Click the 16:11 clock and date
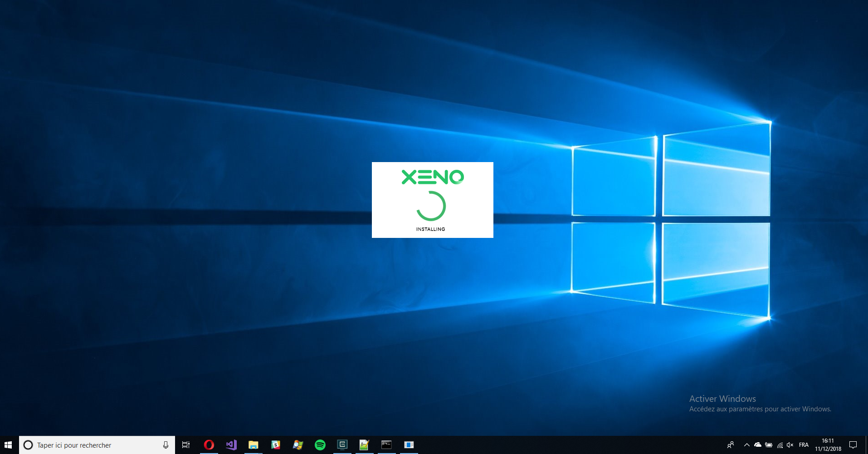Image resolution: width=868 pixels, height=454 pixels. pos(828,445)
